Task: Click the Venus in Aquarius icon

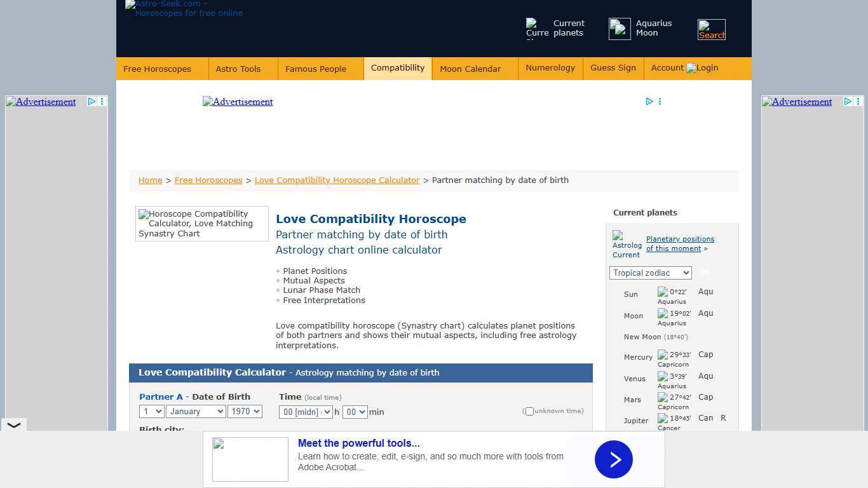Action: (662, 376)
